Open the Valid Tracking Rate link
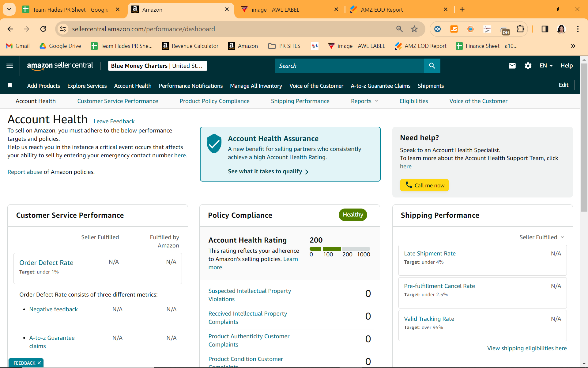Image resolution: width=588 pixels, height=368 pixels. [429, 319]
